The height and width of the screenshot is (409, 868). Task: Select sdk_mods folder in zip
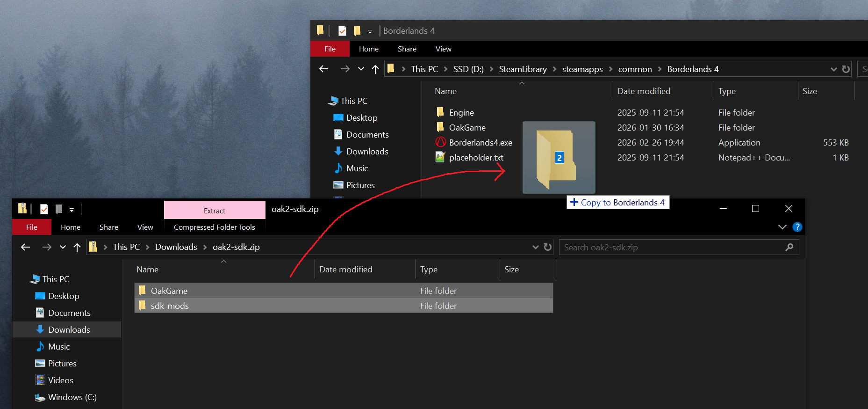[344, 306]
